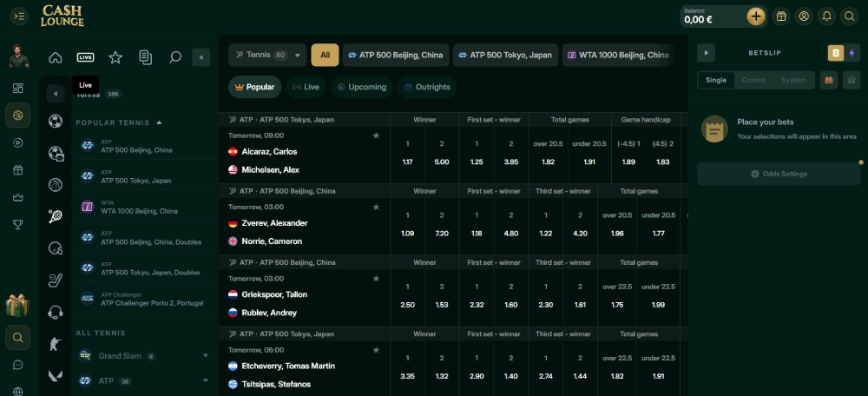Open the bet history document icon

(x=146, y=57)
